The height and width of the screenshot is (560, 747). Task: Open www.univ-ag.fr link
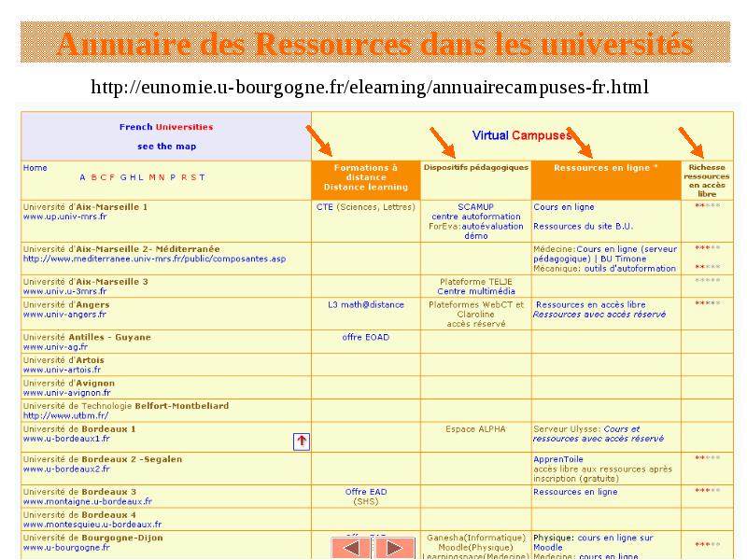(55, 347)
